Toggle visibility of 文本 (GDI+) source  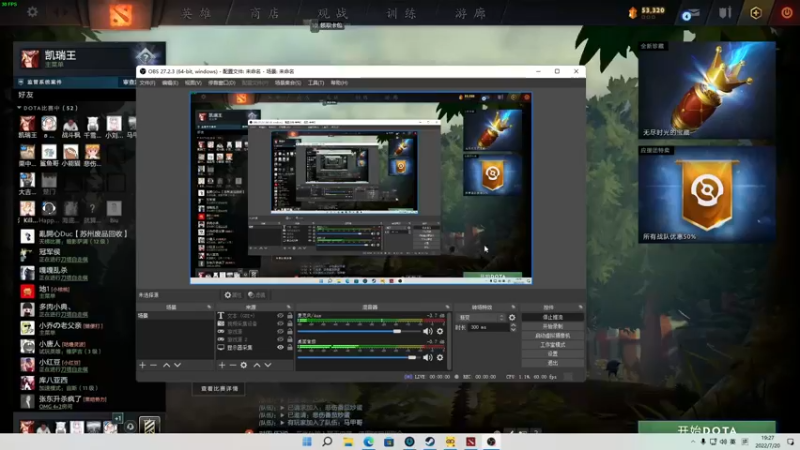tap(280, 316)
